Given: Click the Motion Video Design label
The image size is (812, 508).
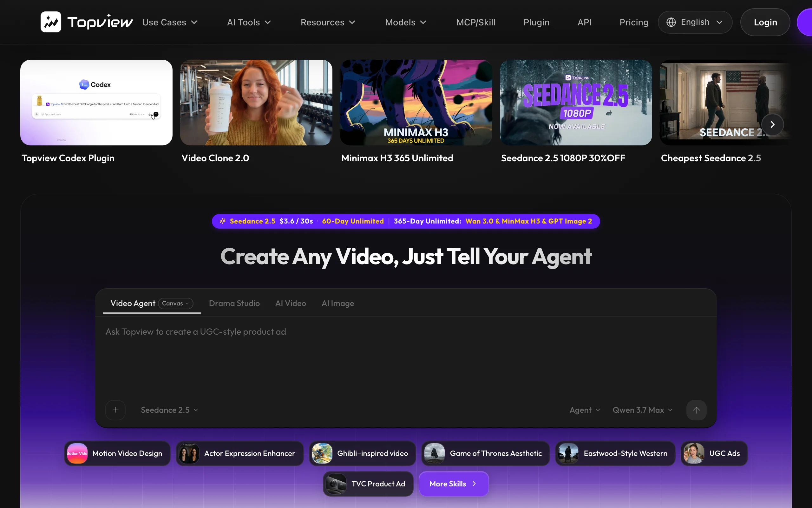Looking at the screenshot, I should pyautogui.click(x=127, y=453).
